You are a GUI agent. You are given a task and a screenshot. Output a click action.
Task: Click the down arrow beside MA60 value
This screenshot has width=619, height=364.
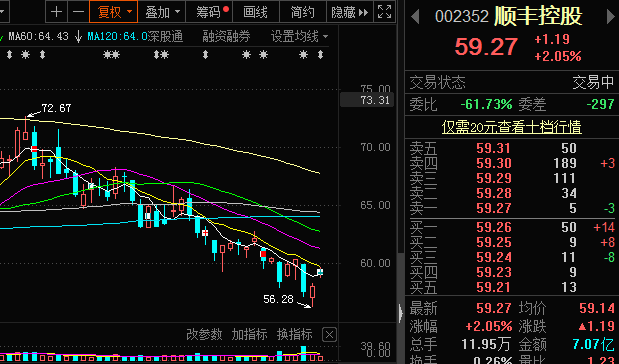78,37
